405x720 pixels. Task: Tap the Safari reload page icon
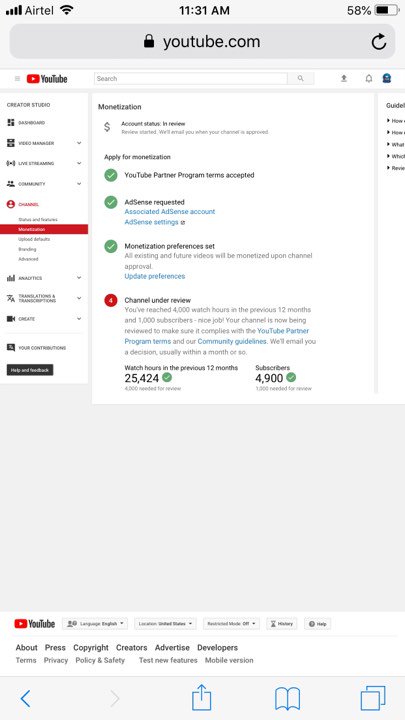tap(379, 42)
